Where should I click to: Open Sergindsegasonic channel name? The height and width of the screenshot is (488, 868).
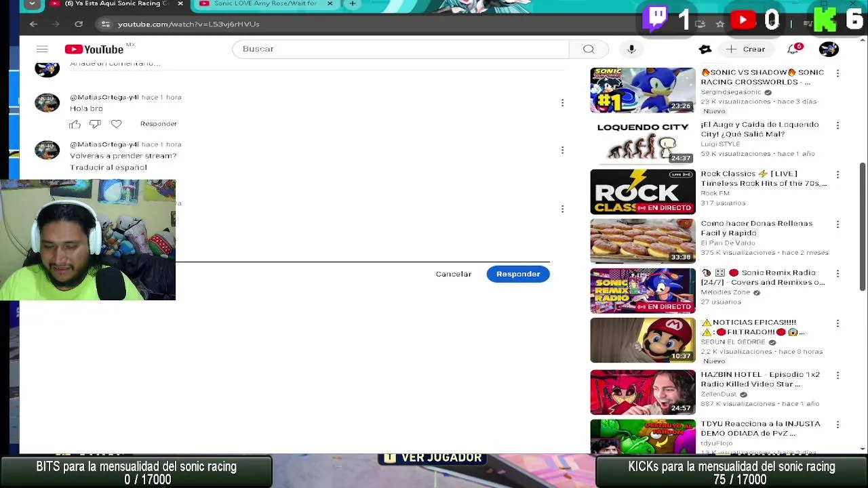(731, 92)
